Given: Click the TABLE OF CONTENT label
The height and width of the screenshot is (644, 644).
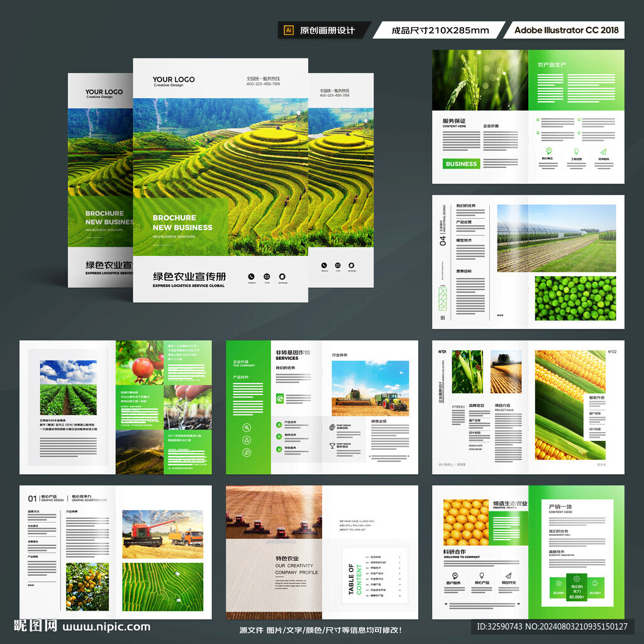Looking at the screenshot, I should 355,579.
